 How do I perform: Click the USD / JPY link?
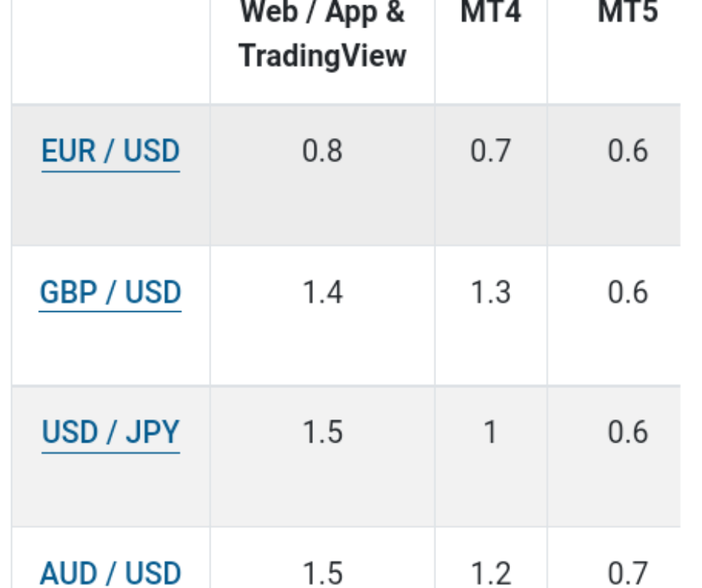tap(111, 433)
